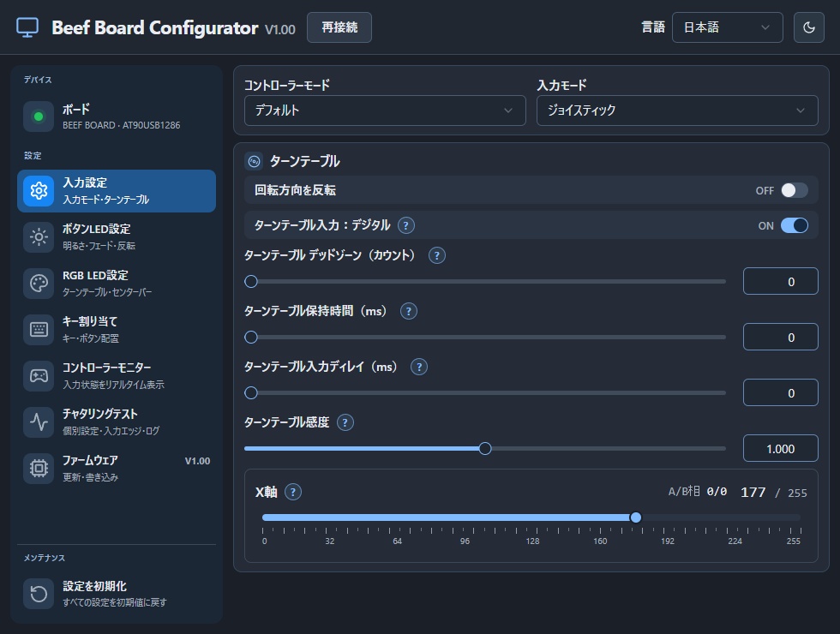Switch to チャタリングテスト section
This screenshot has height=634, width=840.
point(117,422)
